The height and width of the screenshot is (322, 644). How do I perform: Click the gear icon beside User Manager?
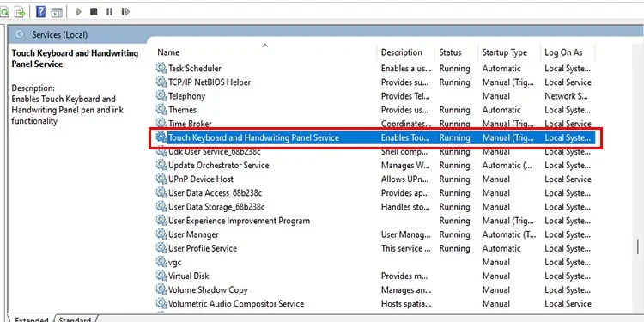click(161, 234)
